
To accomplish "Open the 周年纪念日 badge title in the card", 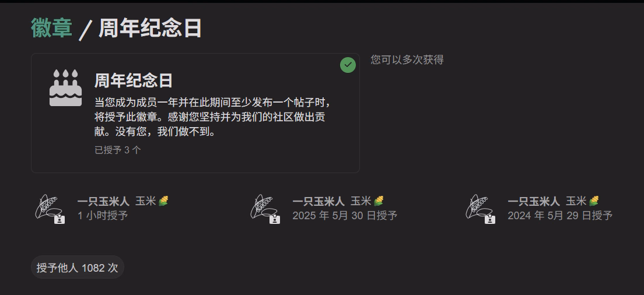I will 134,80.
